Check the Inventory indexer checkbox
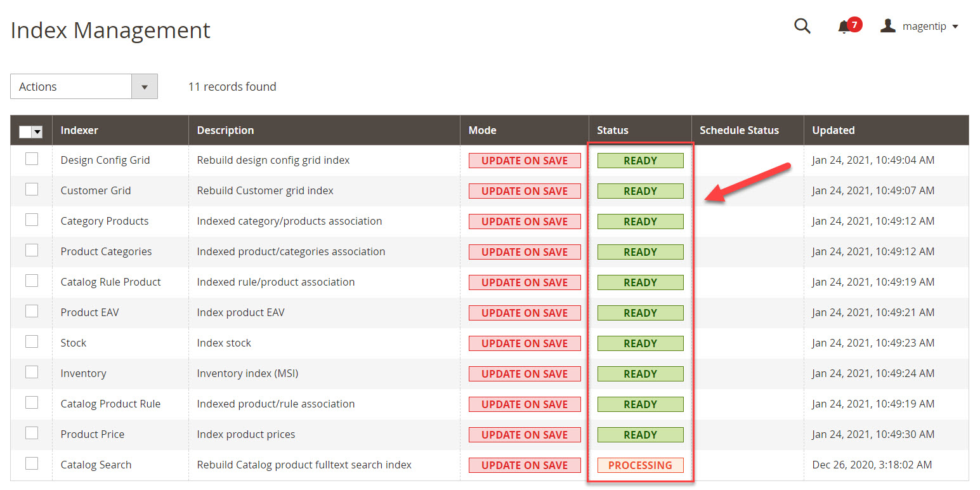Screen dimensions: 980x490 coord(31,371)
